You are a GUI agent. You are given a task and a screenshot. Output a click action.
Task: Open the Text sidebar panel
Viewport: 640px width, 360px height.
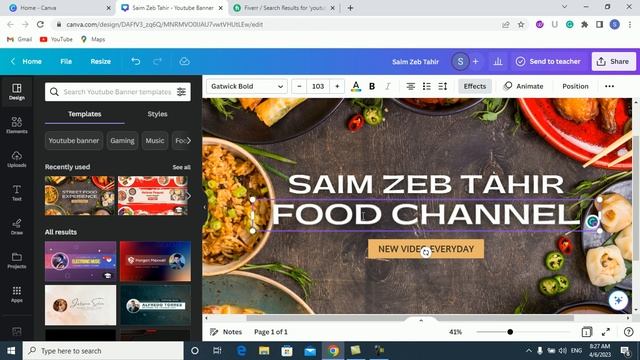17,193
